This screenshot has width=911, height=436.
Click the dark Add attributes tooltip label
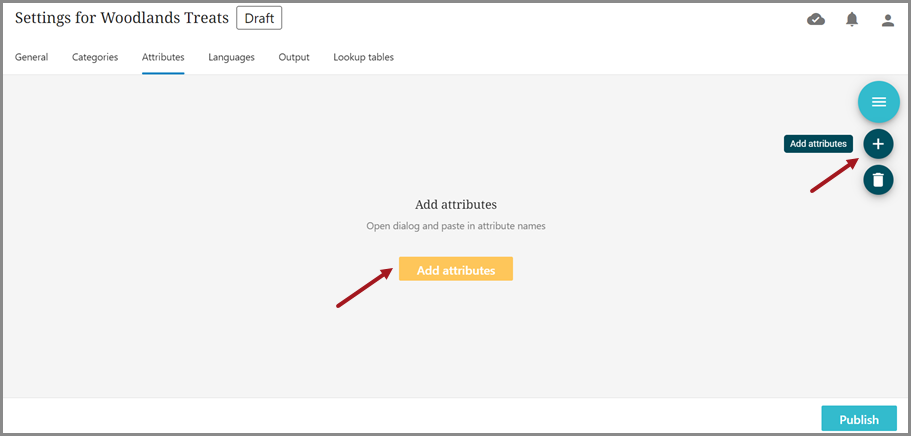818,144
